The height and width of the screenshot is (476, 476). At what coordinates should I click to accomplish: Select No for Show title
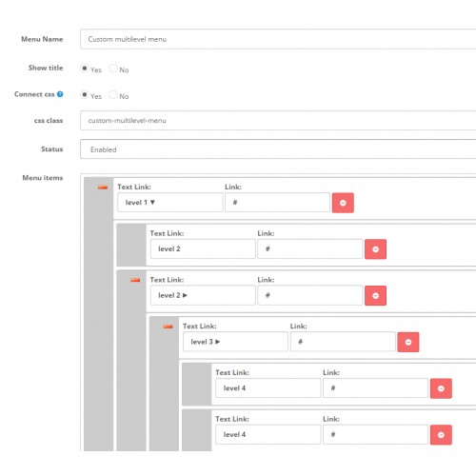113,69
